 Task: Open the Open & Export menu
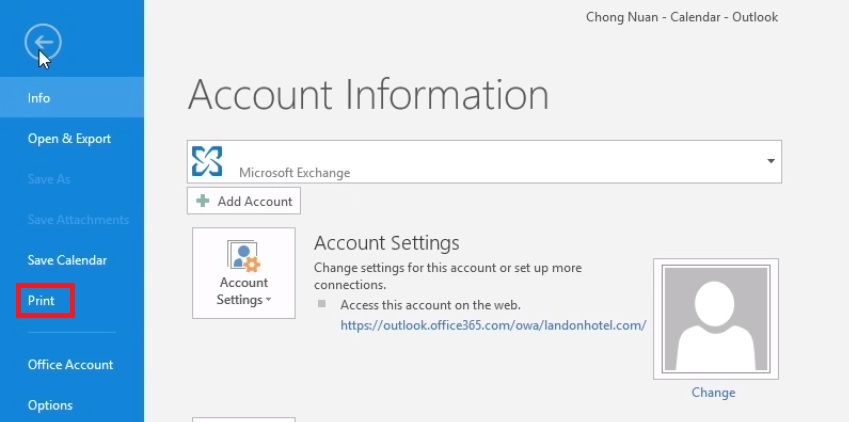69,139
